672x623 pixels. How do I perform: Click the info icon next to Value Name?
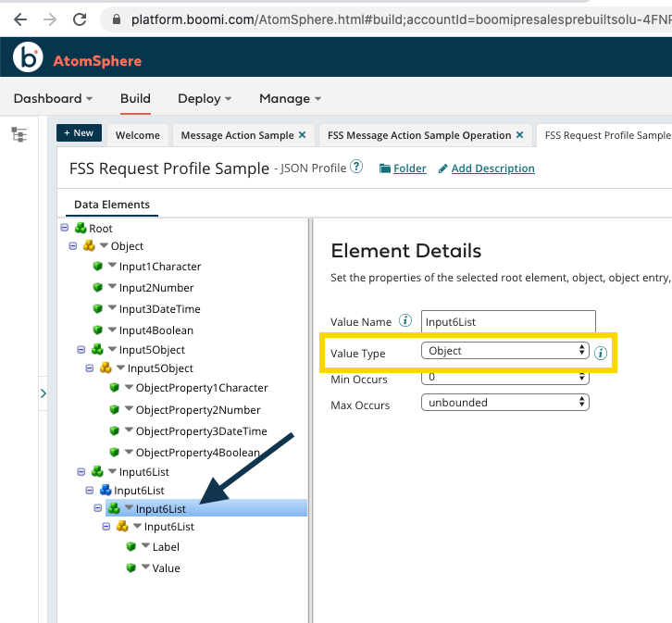click(404, 321)
